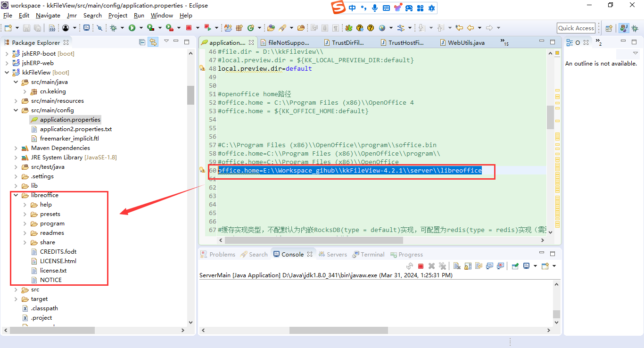Toggle Show Console When Output Changes

(x=490, y=266)
